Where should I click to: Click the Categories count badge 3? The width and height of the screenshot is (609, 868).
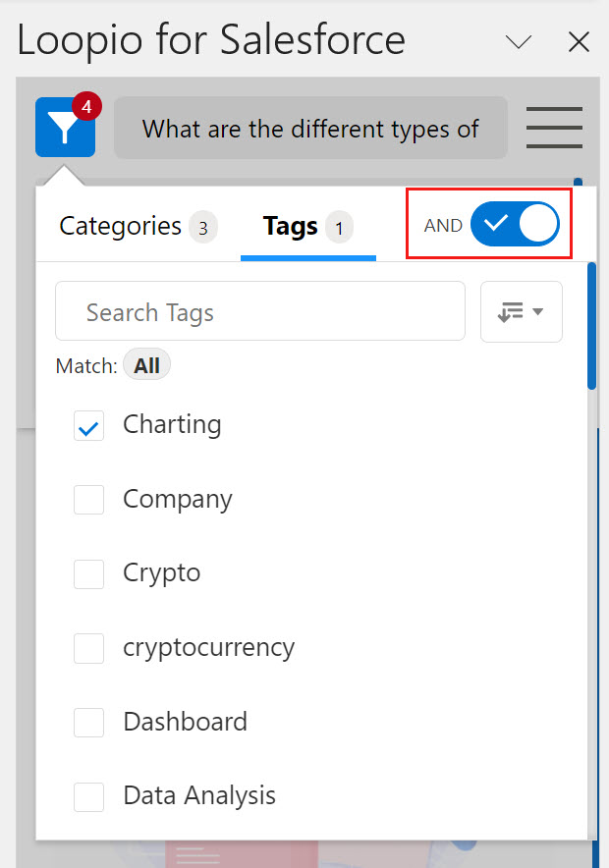pyautogui.click(x=203, y=227)
